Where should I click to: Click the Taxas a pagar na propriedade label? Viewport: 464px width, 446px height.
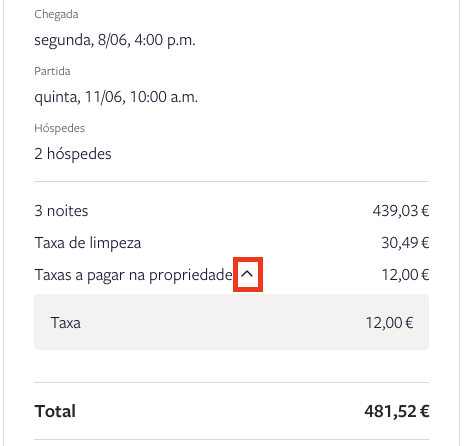133,275
